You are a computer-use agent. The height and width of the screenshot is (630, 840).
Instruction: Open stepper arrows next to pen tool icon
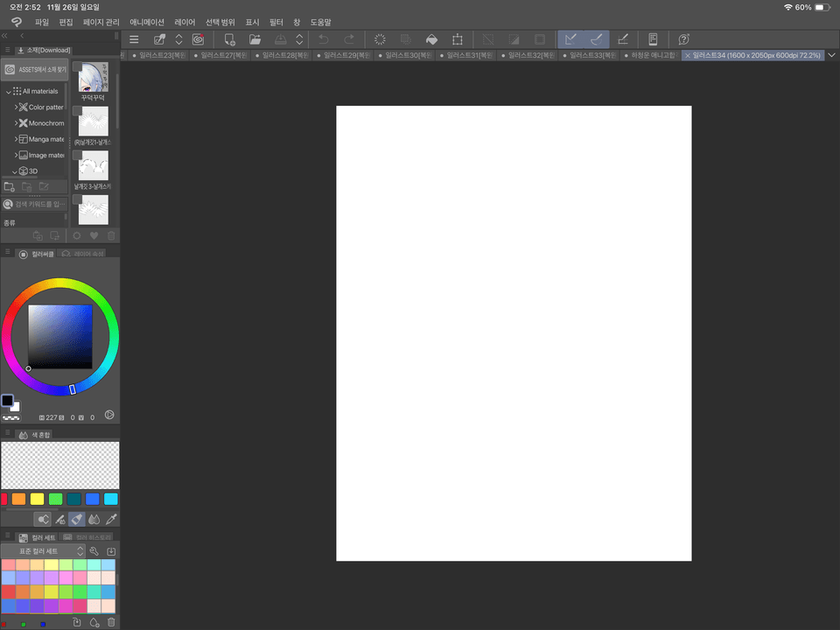178,39
